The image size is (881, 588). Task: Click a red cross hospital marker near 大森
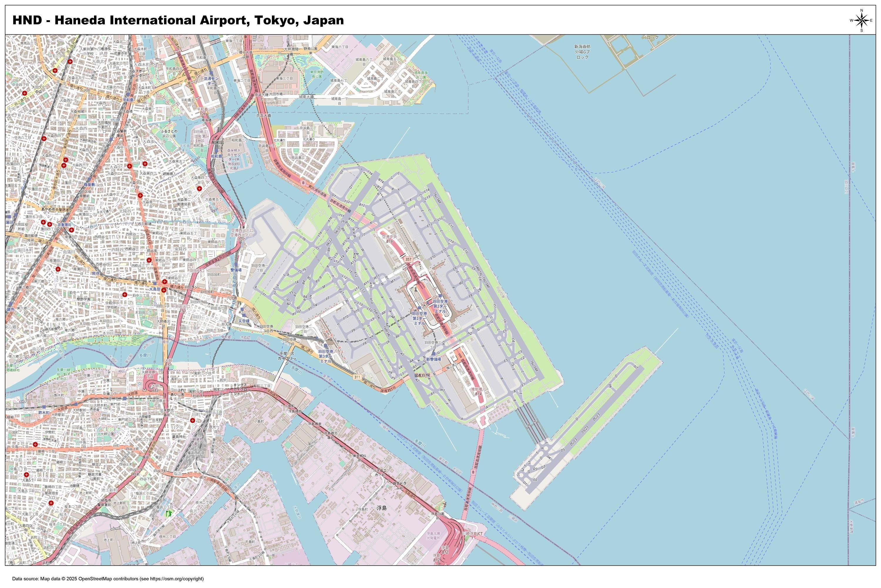click(x=130, y=167)
